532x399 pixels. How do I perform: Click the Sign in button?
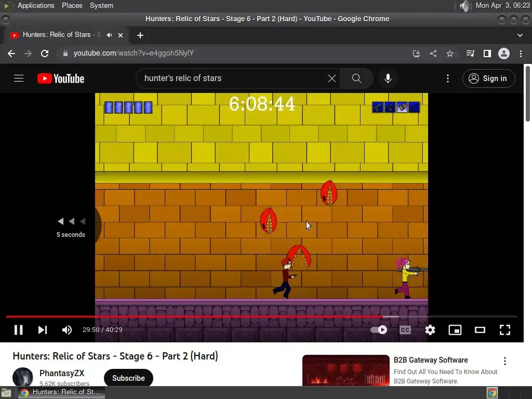[488, 78]
